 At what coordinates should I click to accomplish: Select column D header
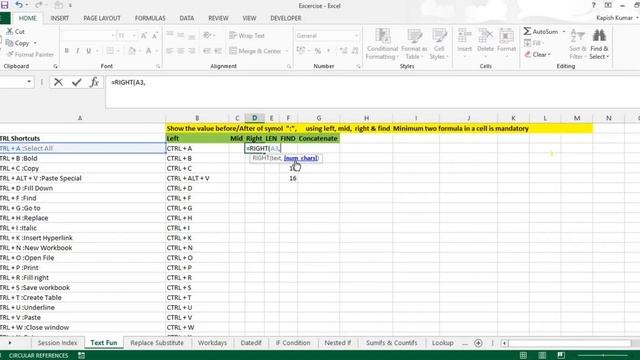[255, 118]
